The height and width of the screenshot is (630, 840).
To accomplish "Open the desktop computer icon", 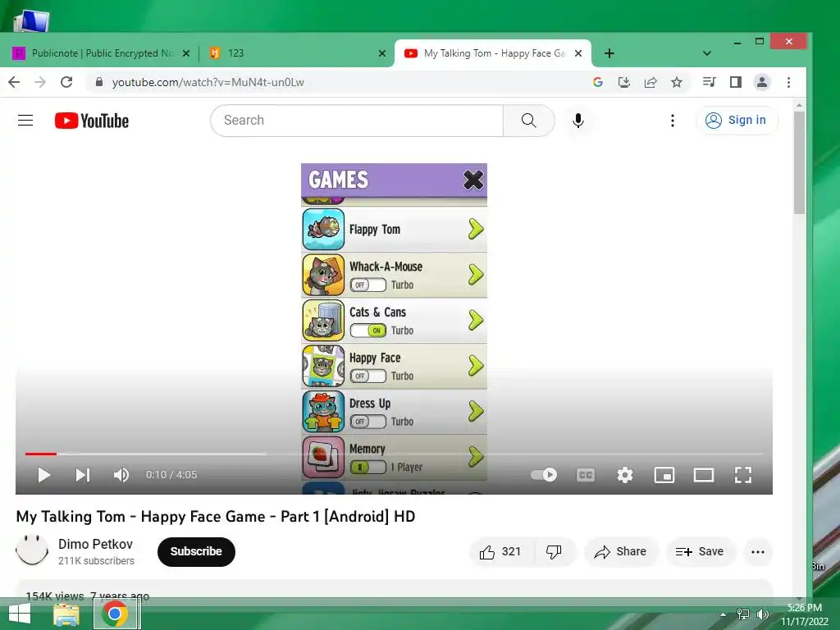I will pos(32,21).
